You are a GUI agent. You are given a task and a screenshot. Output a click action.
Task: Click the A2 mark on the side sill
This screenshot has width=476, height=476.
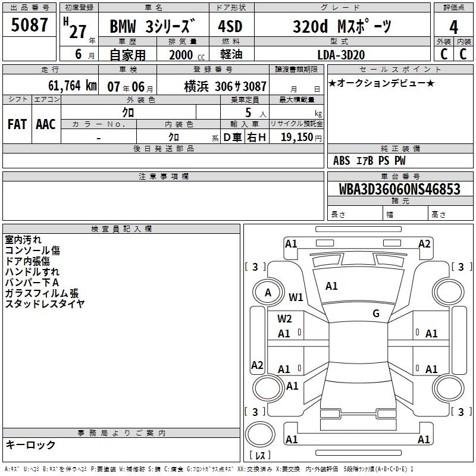click(257, 365)
